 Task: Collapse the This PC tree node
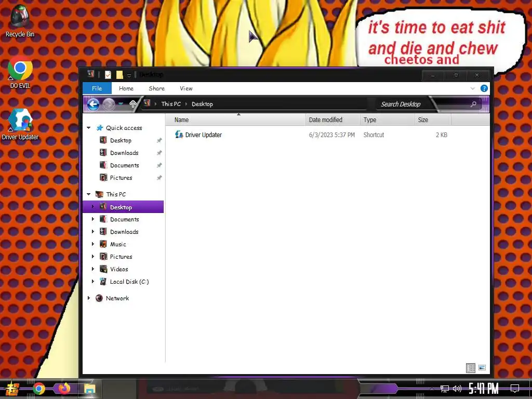(x=88, y=194)
